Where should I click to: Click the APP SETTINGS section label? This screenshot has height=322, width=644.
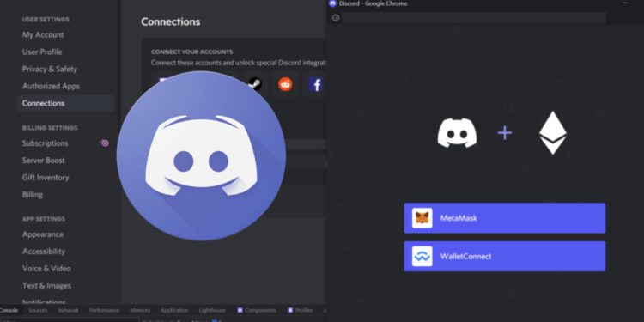pos(44,219)
